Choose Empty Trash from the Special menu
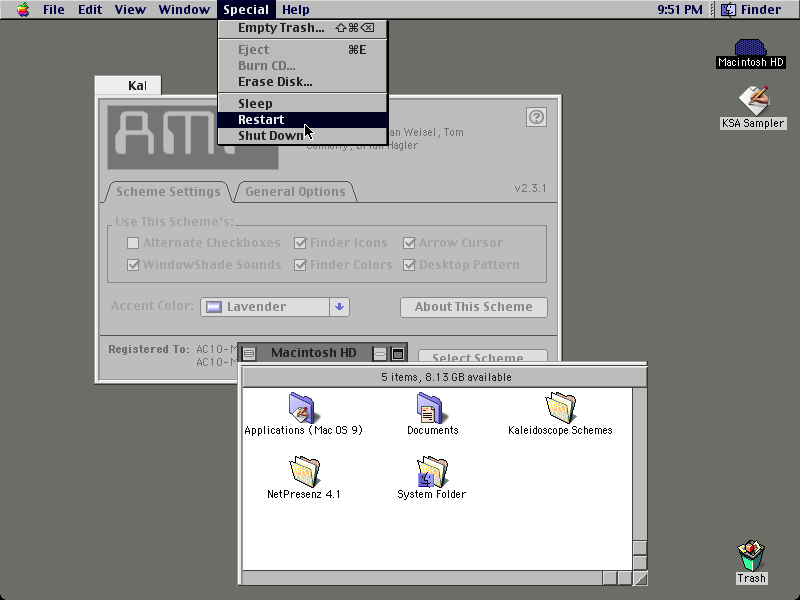Screen dimensions: 800x600 point(303,28)
